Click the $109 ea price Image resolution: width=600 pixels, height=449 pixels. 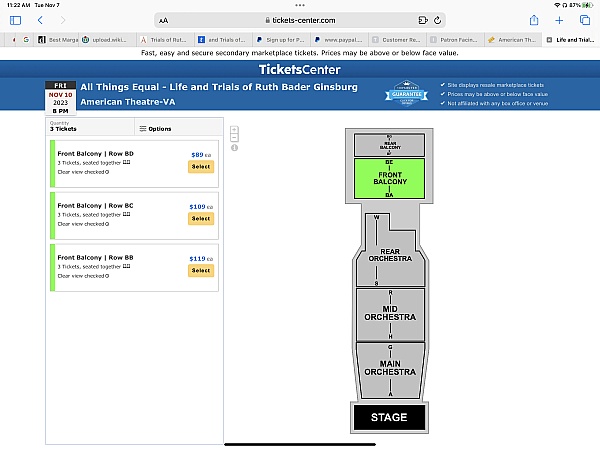tap(201, 207)
